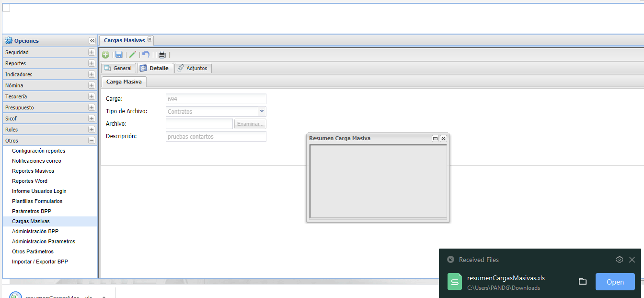The image size is (644, 298).
Task: Expand the Nómina menu section
Action: click(92, 85)
